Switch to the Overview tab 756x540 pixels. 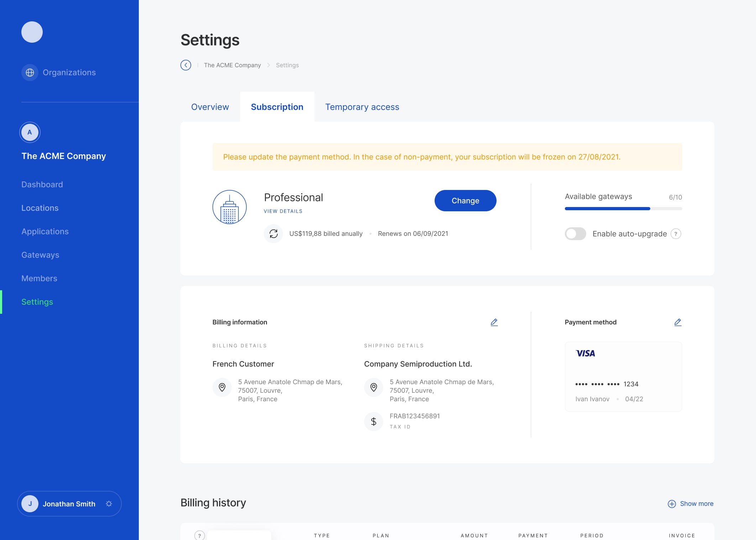[x=210, y=107]
